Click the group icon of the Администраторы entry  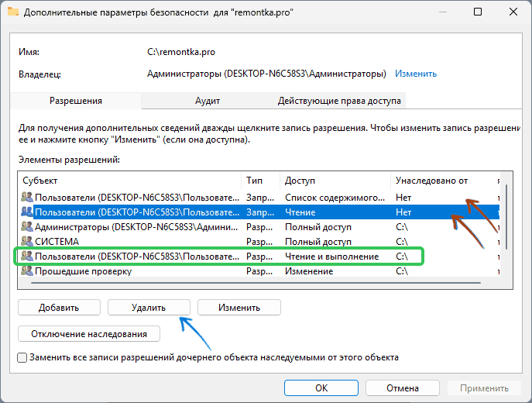pos(27,227)
